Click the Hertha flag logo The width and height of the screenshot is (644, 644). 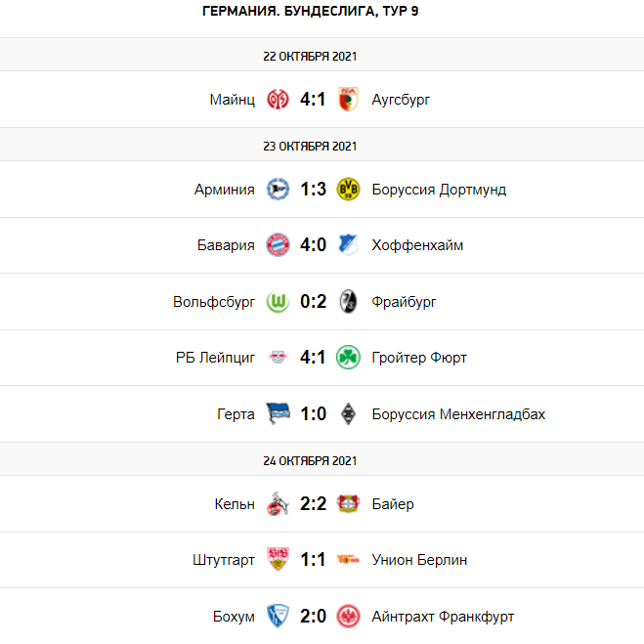[x=278, y=413]
